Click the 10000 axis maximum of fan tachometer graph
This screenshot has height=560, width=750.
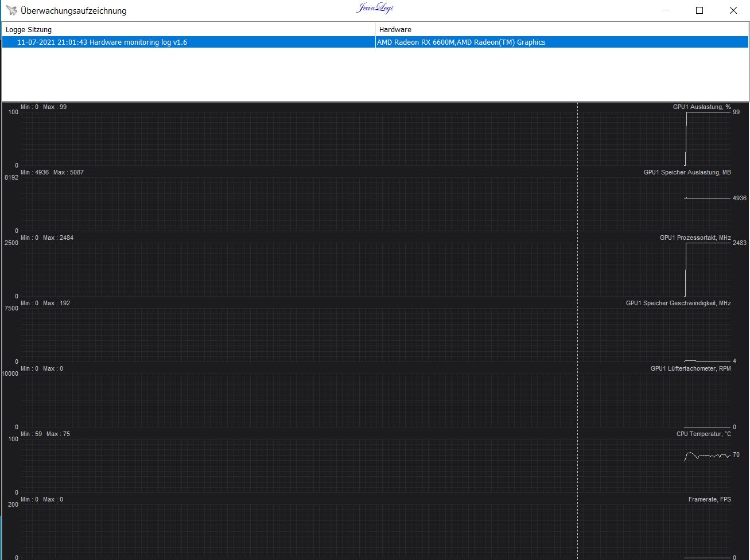point(10,374)
